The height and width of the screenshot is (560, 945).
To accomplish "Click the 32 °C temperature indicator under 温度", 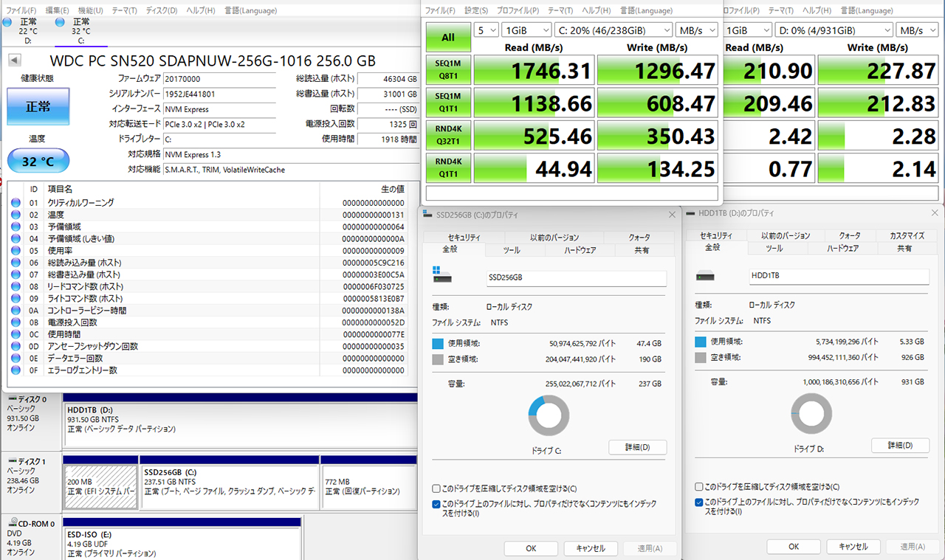I will tap(38, 161).
